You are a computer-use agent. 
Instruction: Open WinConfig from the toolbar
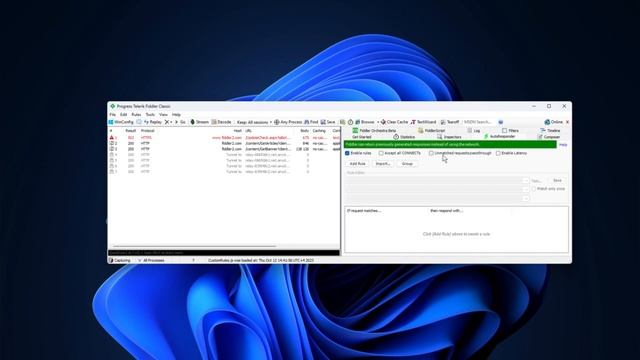click(x=121, y=122)
